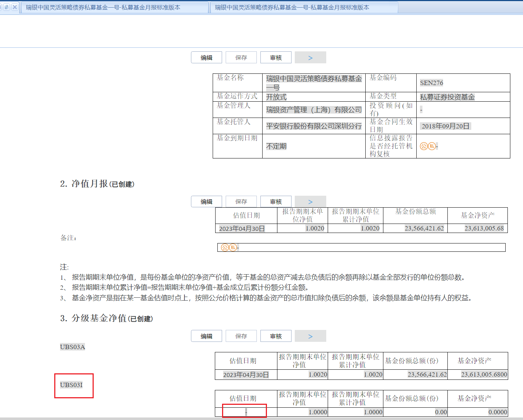The height and width of the screenshot is (420, 523).
Task: Click the manager value 瑞银资产管理（上海）有限公司
Action: pos(314,110)
